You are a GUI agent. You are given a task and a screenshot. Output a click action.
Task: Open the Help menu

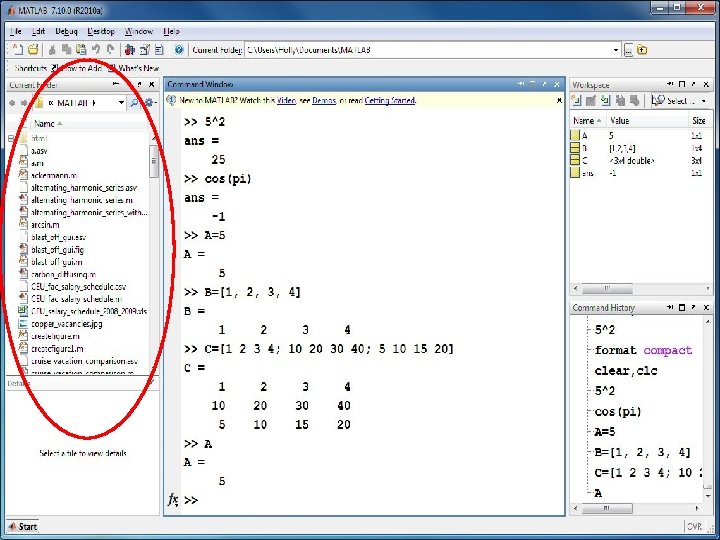(x=171, y=31)
